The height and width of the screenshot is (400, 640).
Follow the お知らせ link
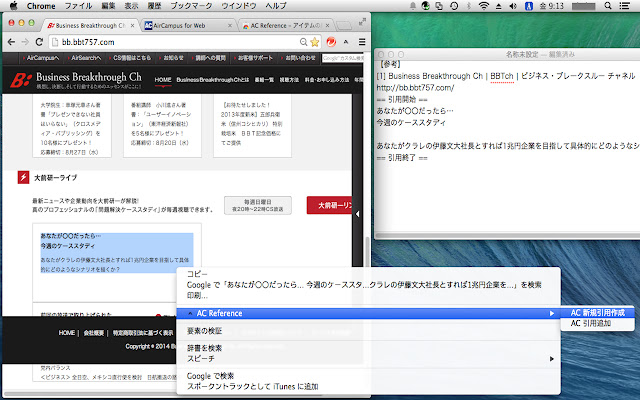pyautogui.click(x=172, y=58)
